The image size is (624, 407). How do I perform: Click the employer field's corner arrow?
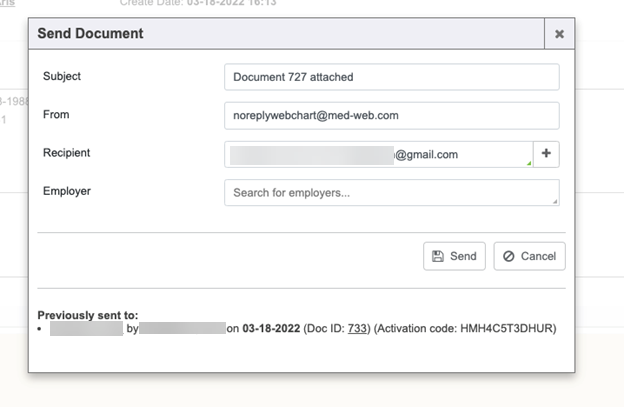554,201
